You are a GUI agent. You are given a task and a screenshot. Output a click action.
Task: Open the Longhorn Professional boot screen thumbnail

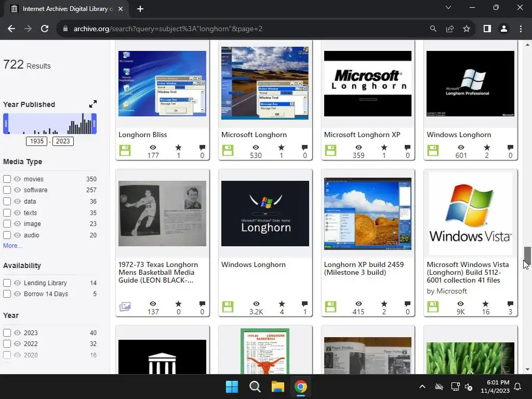coord(470,84)
